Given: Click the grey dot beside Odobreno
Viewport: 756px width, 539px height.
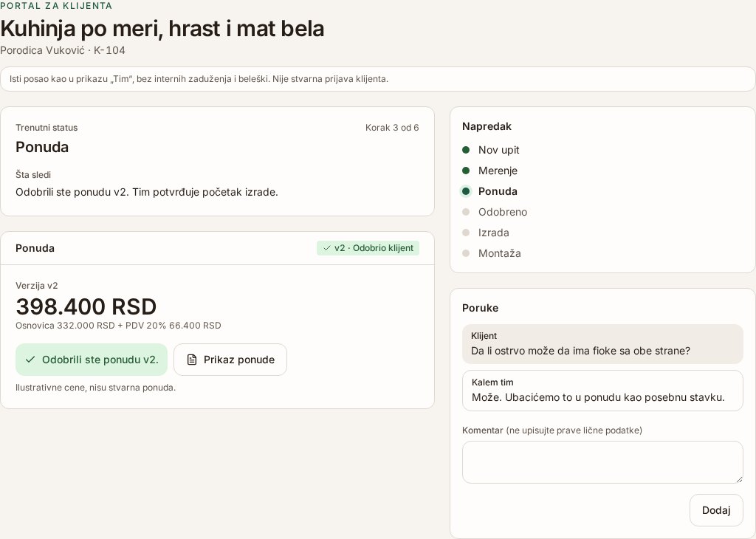Looking at the screenshot, I should point(466,212).
